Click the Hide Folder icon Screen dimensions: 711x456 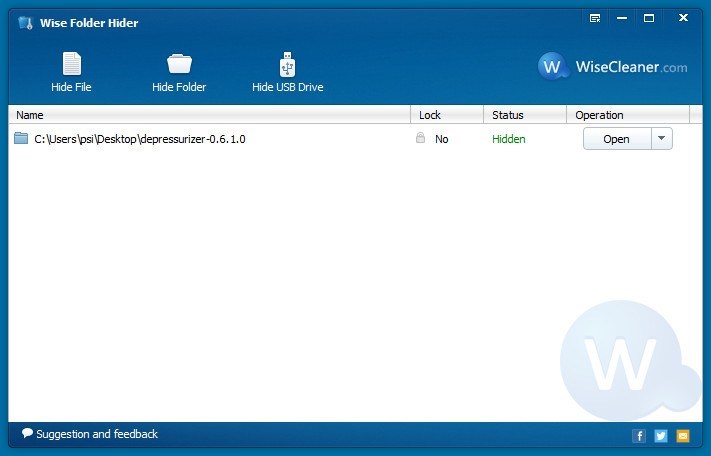[x=179, y=64]
